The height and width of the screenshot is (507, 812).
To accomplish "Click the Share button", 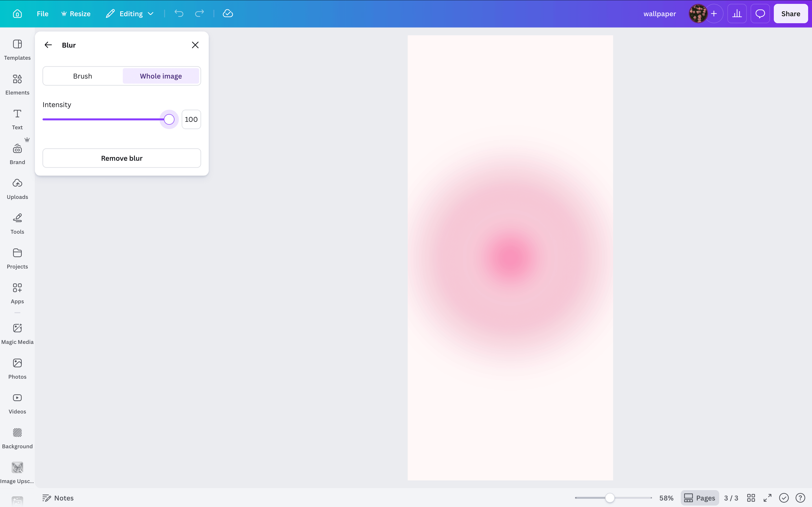I will (791, 13).
